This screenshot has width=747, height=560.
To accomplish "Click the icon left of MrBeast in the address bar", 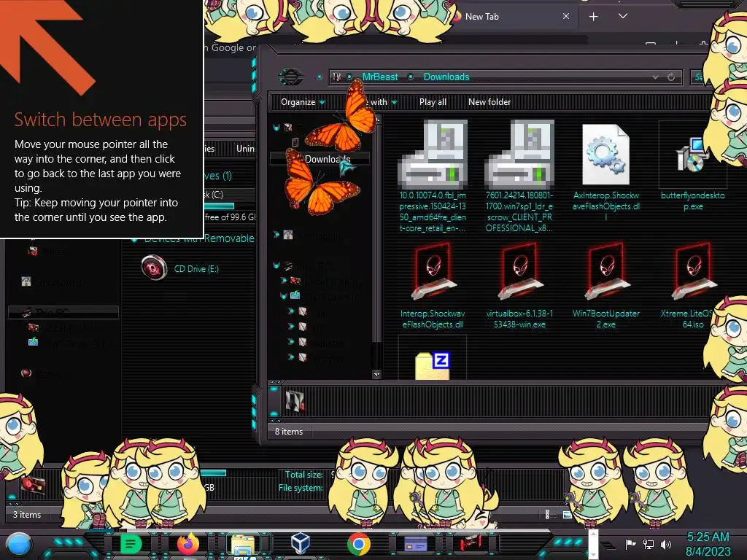I will point(337,77).
